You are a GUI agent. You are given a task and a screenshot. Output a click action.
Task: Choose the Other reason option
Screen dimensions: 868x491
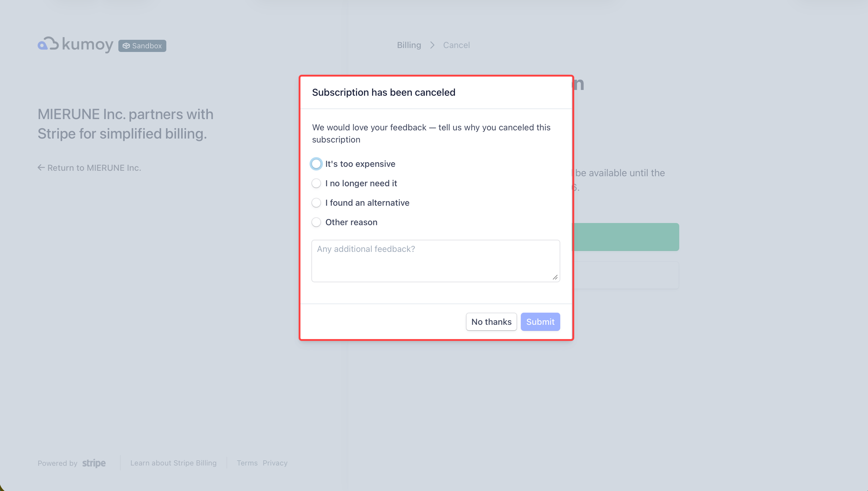tap(316, 222)
